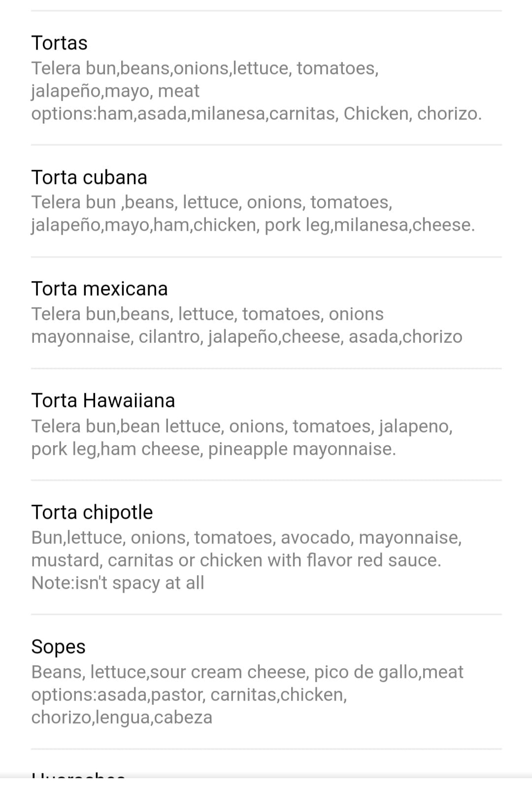Click the pineapple mayonnaise line under Torta Hawaiiana
Viewport: 532px width, 785px height.
click(x=213, y=449)
